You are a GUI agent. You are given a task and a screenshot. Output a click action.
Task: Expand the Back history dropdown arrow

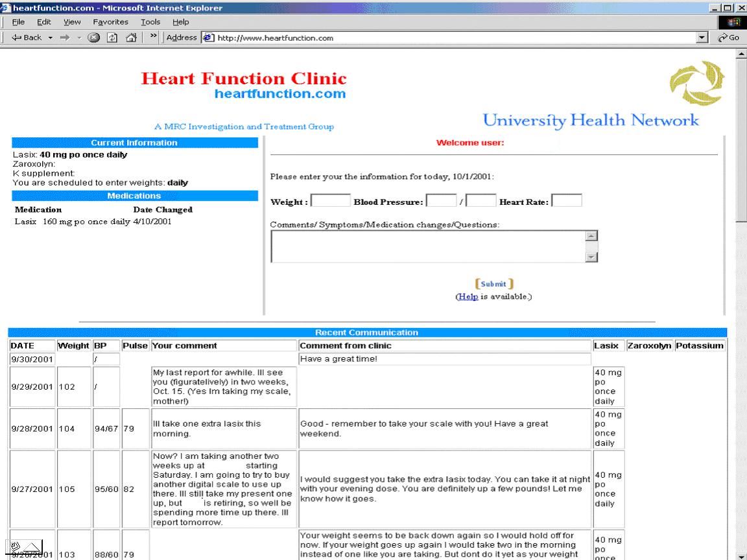[x=51, y=38]
